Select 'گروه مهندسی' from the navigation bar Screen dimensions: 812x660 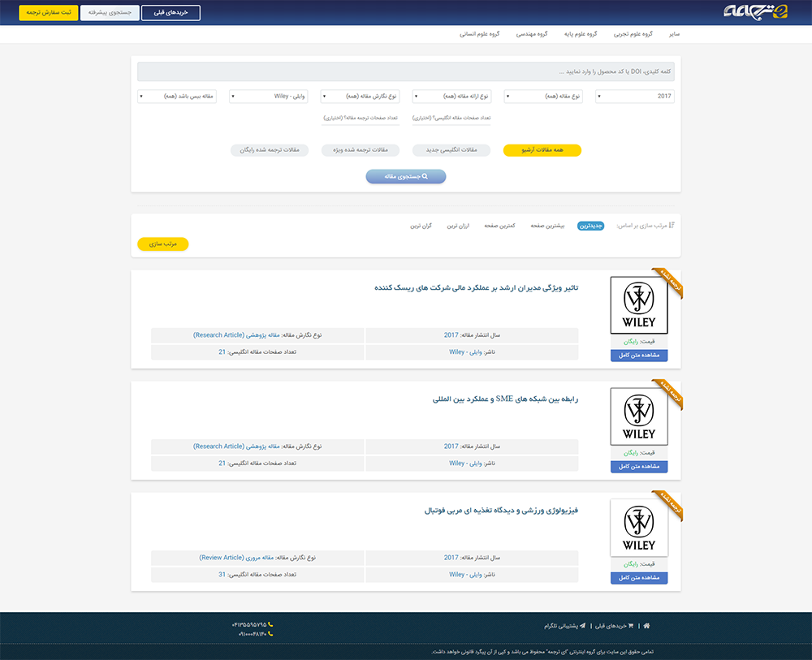click(x=532, y=33)
